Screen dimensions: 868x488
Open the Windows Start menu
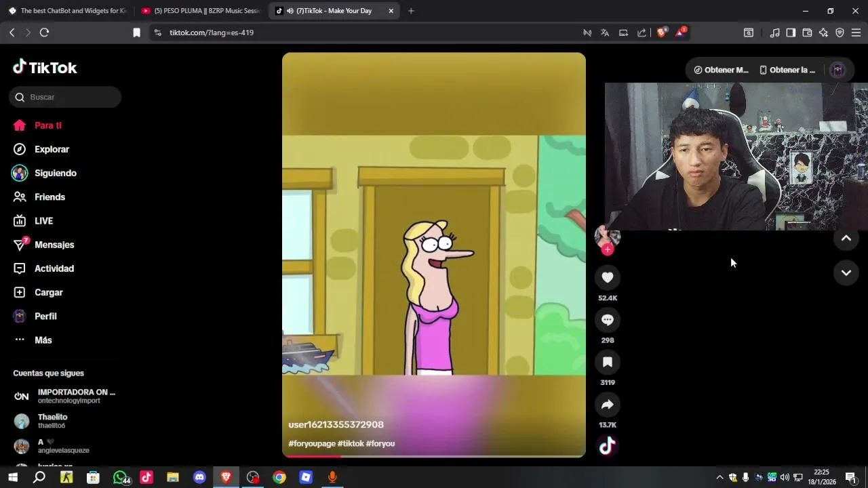[13, 477]
